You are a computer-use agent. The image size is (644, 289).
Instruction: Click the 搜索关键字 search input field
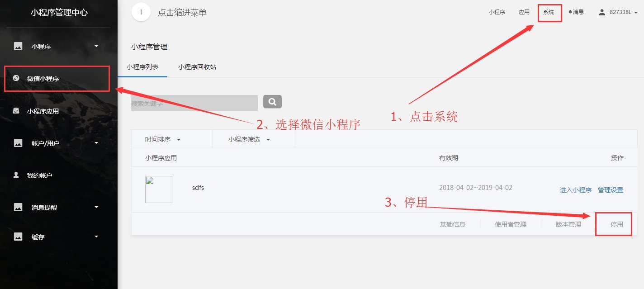pos(194,103)
